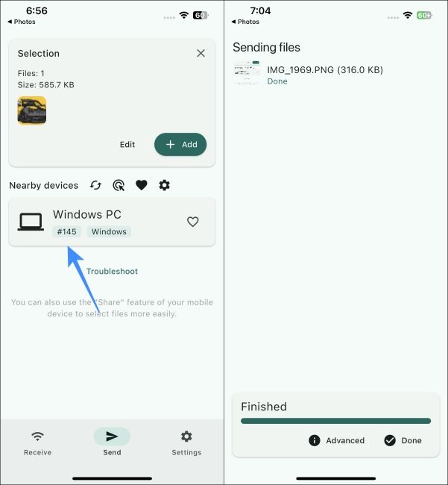Click the Sending files heading
448x485 pixels.
pyautogui.click(x=266, y=47)
